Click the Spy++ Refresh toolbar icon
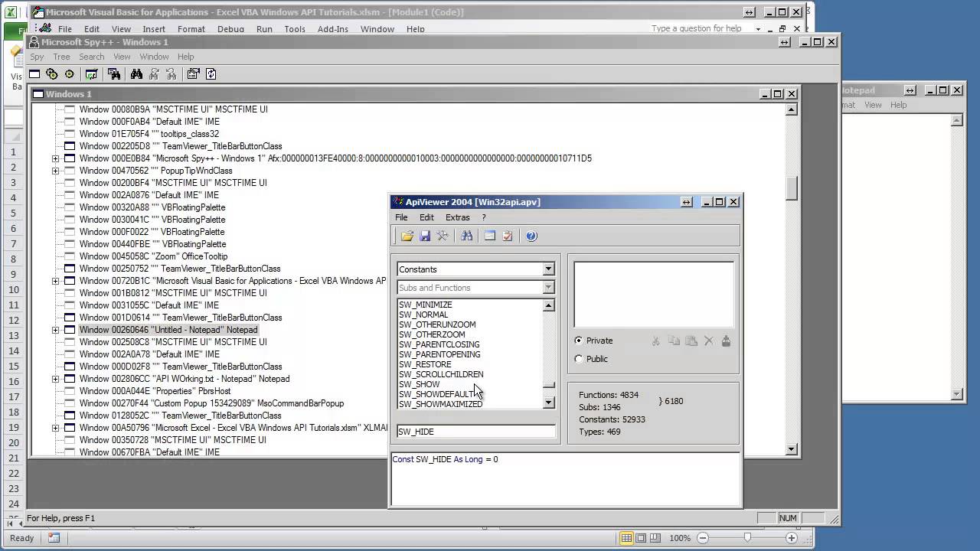The image size is (980, 551). click(211, 74)
